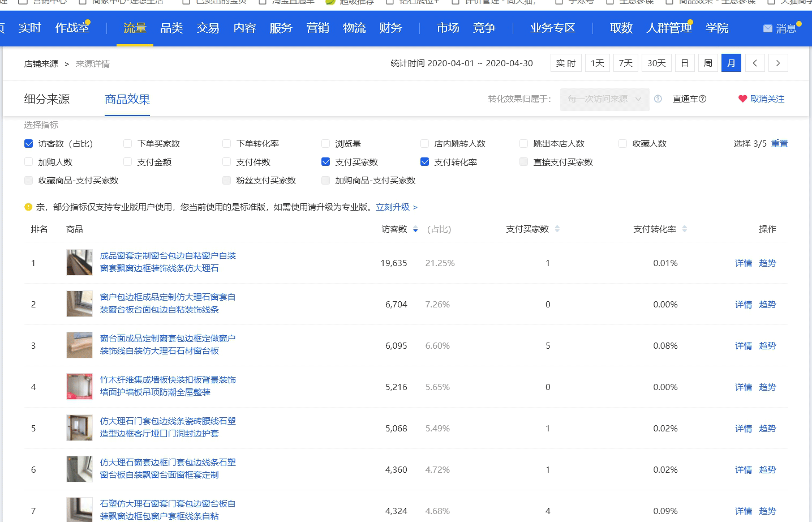Open the 品类 menu in navigation

(171, 28)
